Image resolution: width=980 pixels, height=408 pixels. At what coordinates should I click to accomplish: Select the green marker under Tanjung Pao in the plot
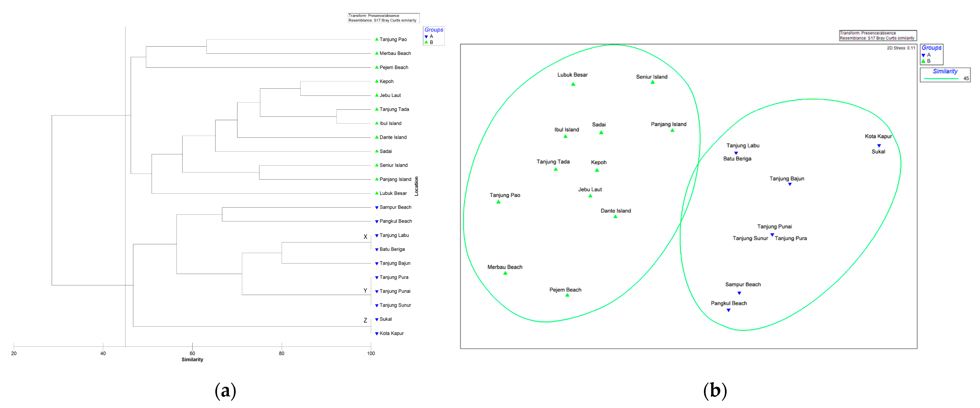coord(498,201)
